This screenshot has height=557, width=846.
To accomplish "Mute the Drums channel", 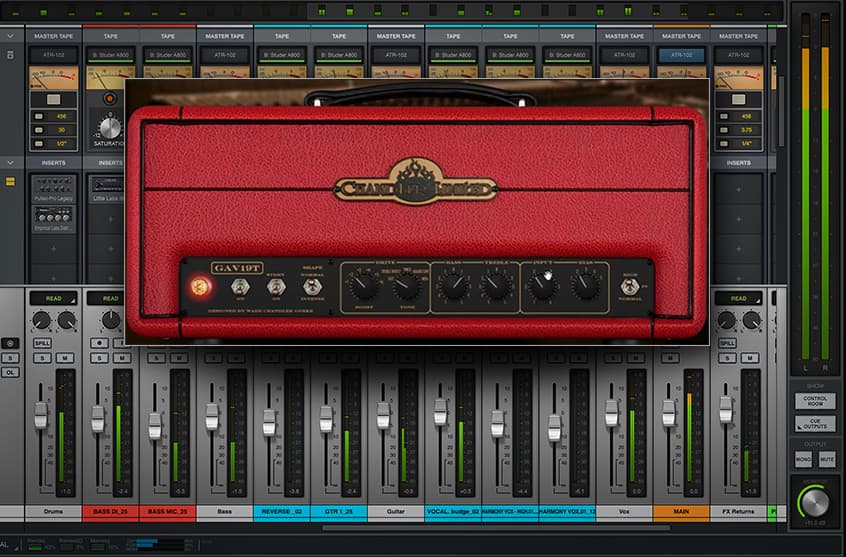I will pos(65,358).
